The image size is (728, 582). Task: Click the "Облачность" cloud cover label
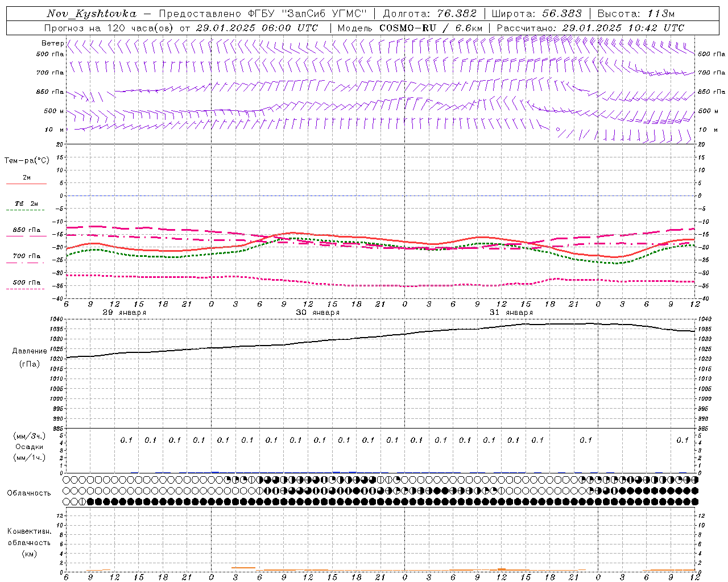(29, 493)
